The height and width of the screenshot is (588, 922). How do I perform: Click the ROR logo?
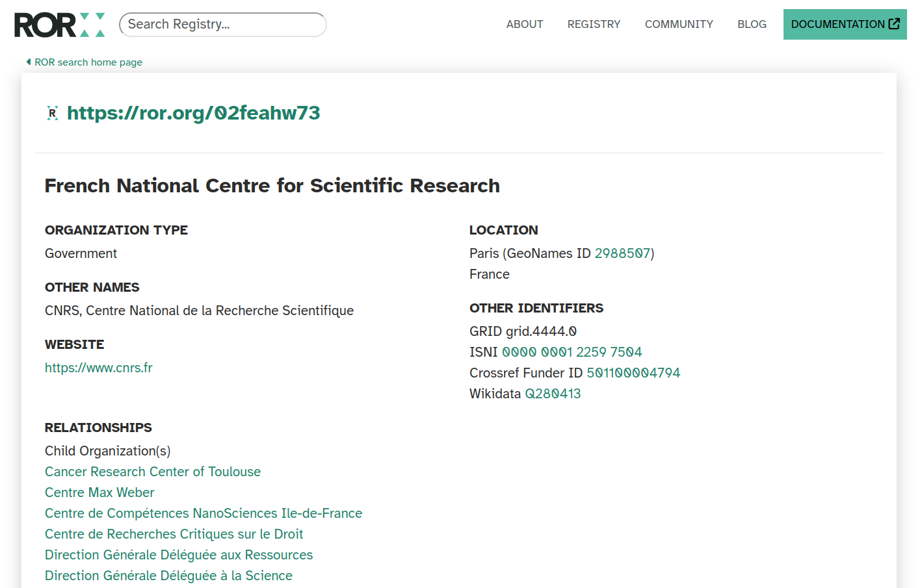(x=59, y=25)
